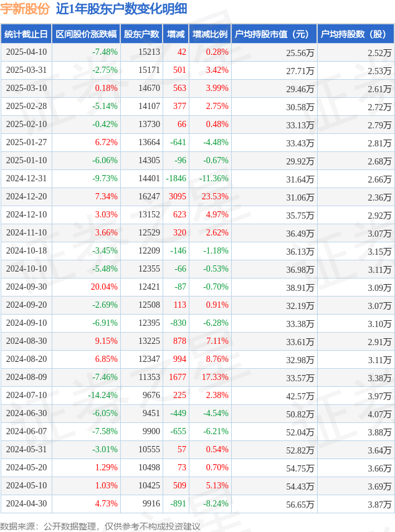Click the 区间股价涨跌幅 column header
Image resolution: width=395 pixels, height=532 pixels.
[86, 34]
